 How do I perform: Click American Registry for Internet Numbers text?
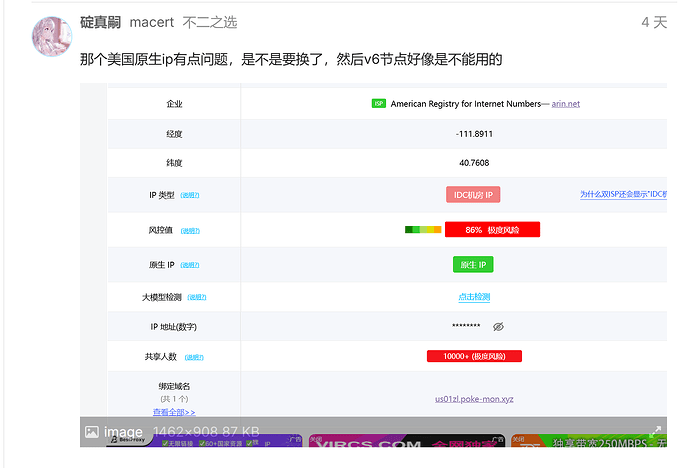(x=466, y=104)
